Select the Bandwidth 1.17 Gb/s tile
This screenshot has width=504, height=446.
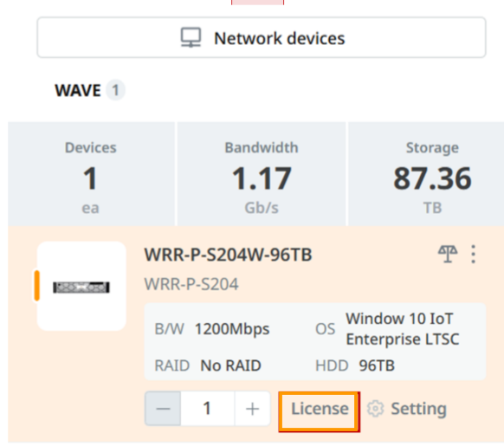click(x=262, y=174)
